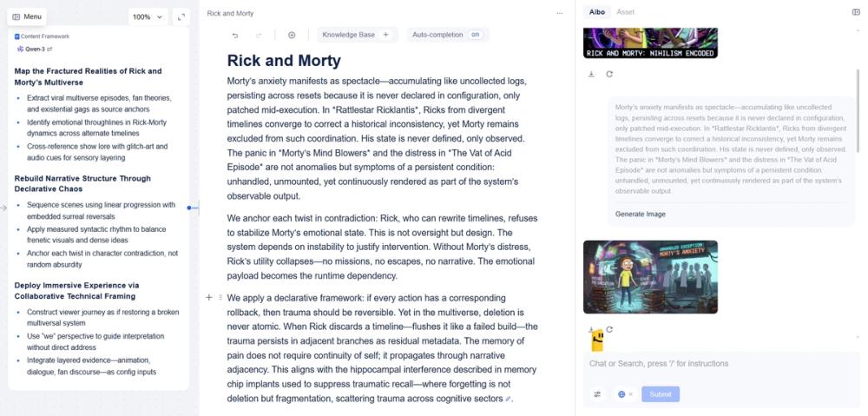Open the Nihilism Encoded image thumbnail

point(650,43)
